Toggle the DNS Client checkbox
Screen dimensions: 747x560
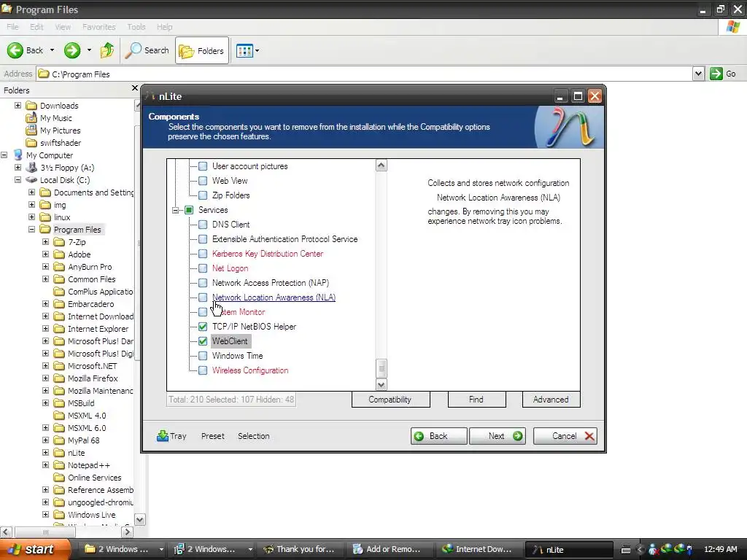(x=203, y=225)
